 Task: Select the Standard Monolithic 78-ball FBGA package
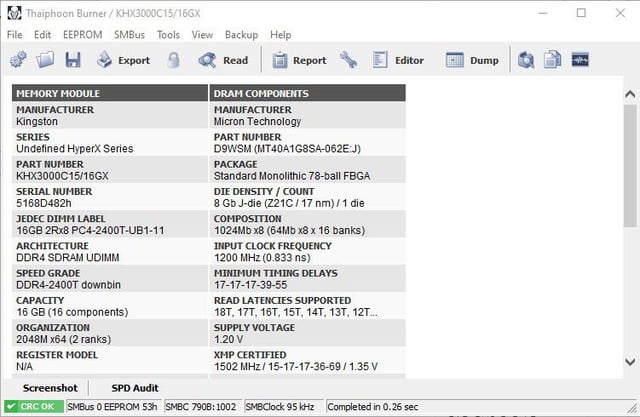tap(292, 176)
